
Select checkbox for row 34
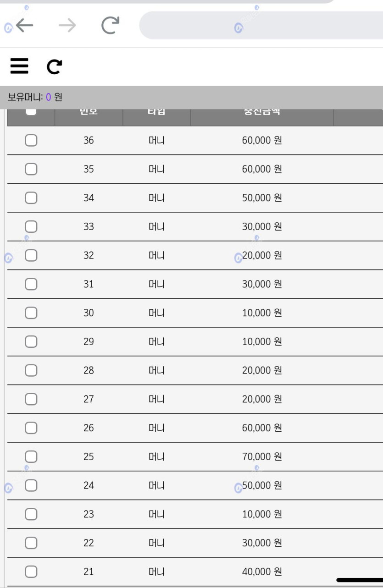click(31, 198)
